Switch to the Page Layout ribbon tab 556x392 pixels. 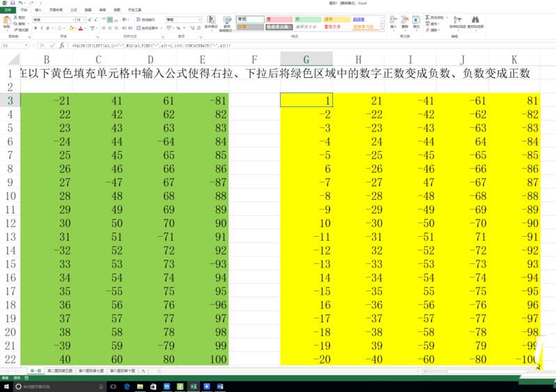56,10
